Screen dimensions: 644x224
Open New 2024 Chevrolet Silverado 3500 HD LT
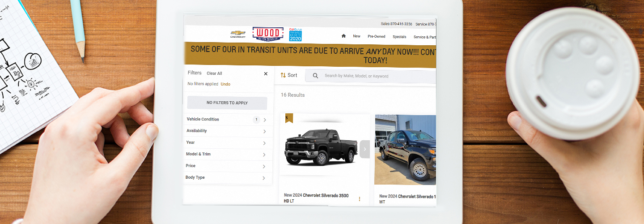point(316,198)
